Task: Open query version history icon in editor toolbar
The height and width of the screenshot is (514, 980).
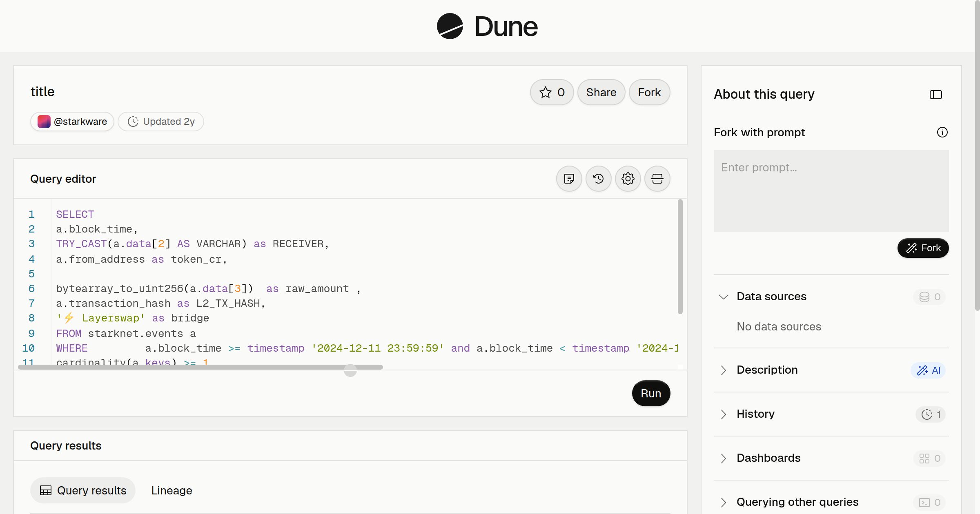Action: click(598, 179)
